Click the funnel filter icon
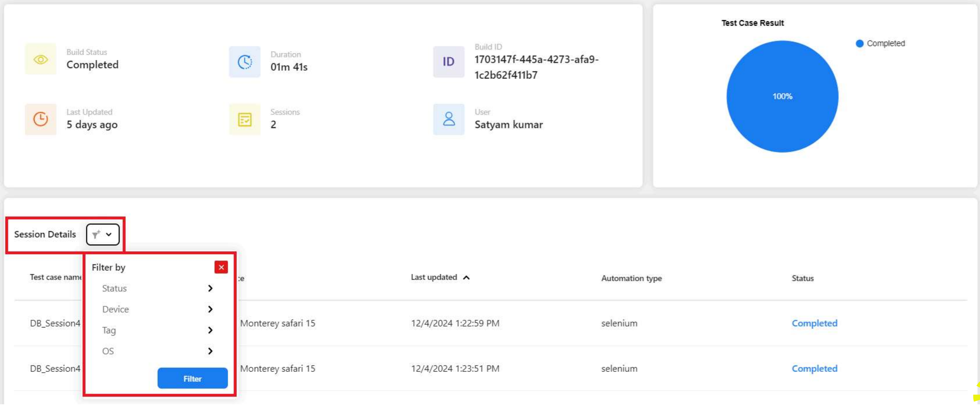Screen dimensions: 980x406 (96, 234)
